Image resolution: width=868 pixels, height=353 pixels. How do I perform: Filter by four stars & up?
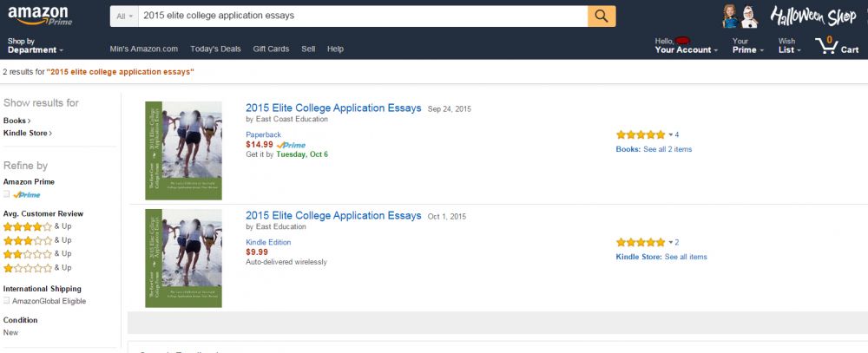pos(28,226)
